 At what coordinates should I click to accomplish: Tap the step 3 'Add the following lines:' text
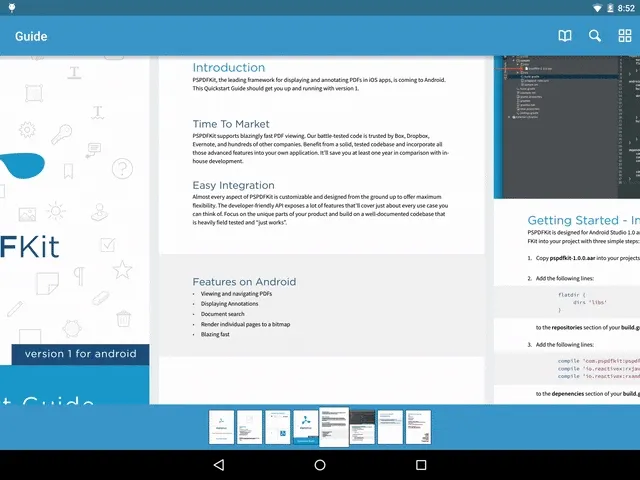[x=564, y=345]
